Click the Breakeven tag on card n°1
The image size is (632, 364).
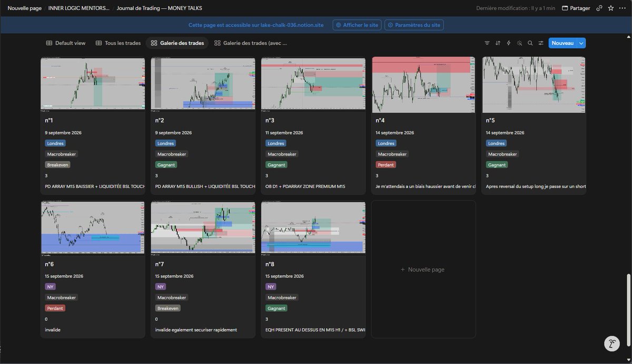point(57,165)
